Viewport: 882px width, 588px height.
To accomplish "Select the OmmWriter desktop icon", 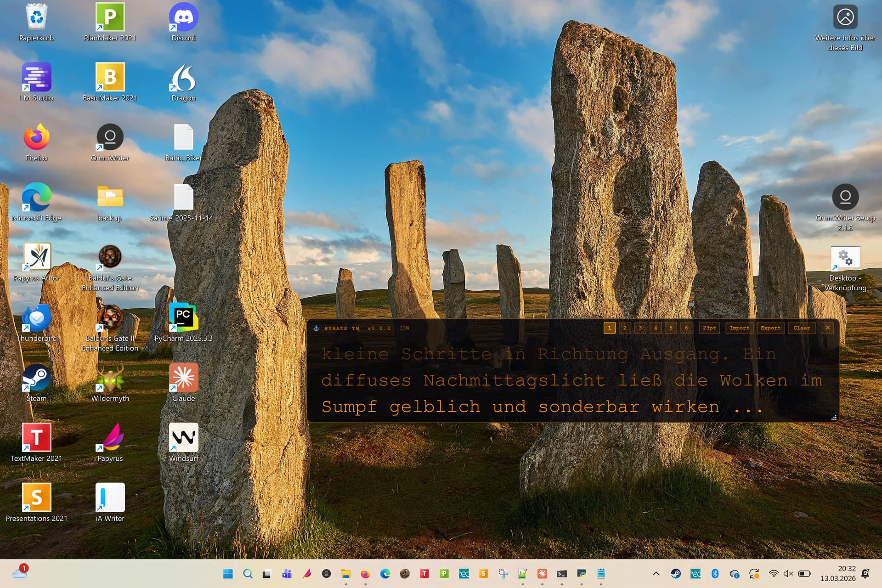I will pos(110,138).
